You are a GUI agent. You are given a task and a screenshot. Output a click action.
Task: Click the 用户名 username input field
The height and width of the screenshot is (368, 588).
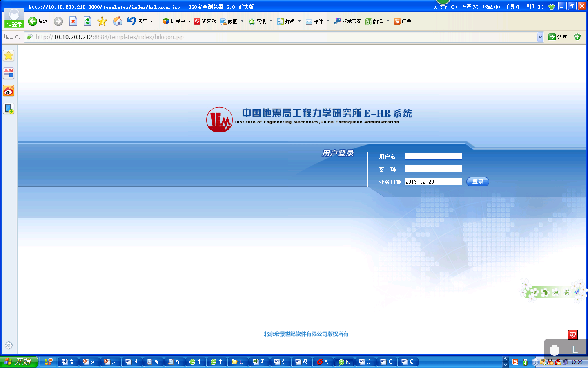tap(434, 156)
